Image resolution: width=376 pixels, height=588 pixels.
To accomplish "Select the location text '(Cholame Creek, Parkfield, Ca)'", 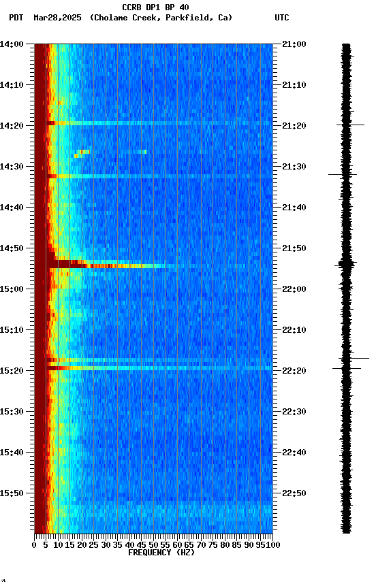I will (x=161, y=18).
